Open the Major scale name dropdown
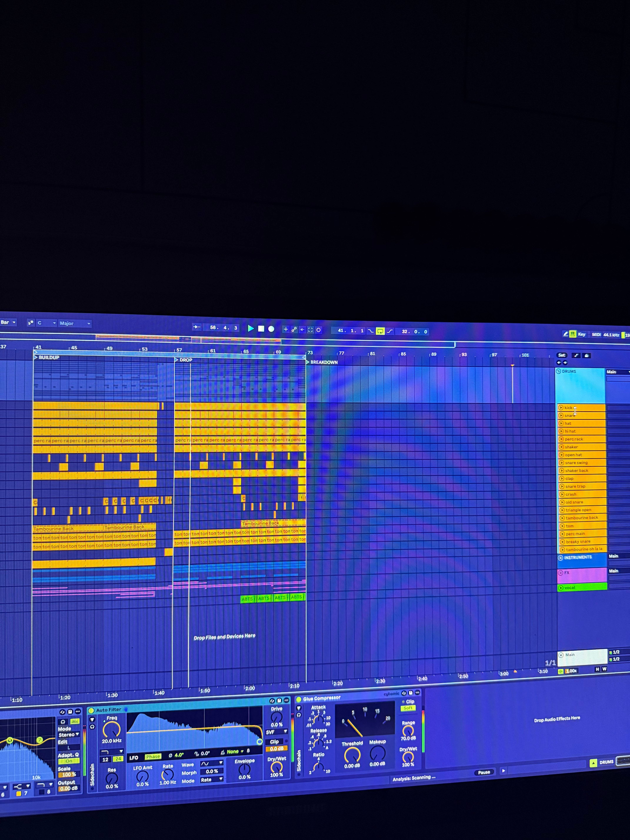The height and width of the screenshot is (840, 630). (x=75, y=324)
